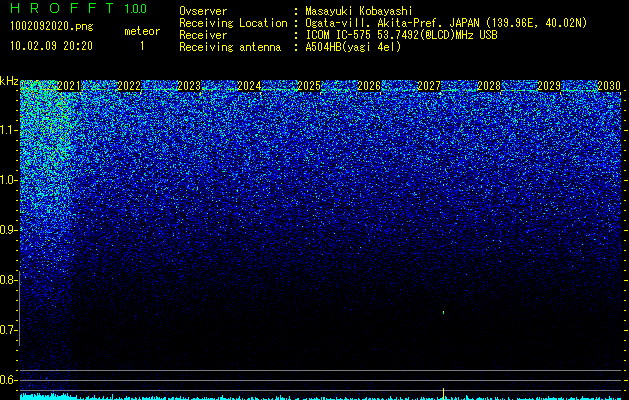Viewport: 629px width, 400px height.
Task: Select the timestamp 10.02.09 20:20
Action: (x=51, y=46)
